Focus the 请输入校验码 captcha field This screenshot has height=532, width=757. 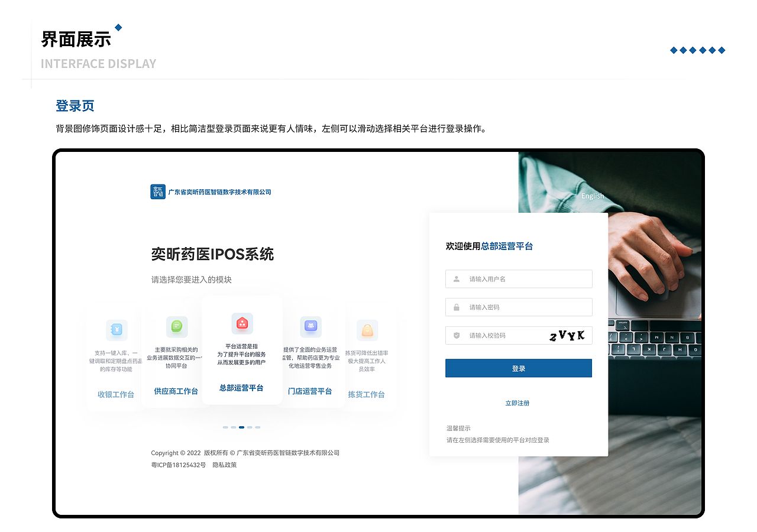coord(519,335)
